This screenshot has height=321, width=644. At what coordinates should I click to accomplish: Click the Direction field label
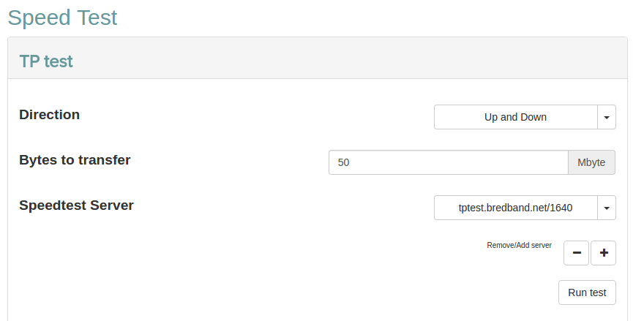(x=50, y=115)
